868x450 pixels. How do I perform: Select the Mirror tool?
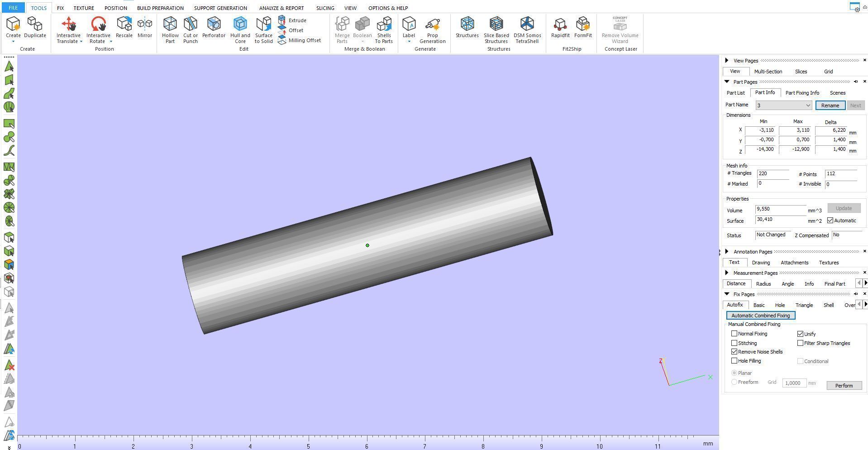[x=145, y=27]
